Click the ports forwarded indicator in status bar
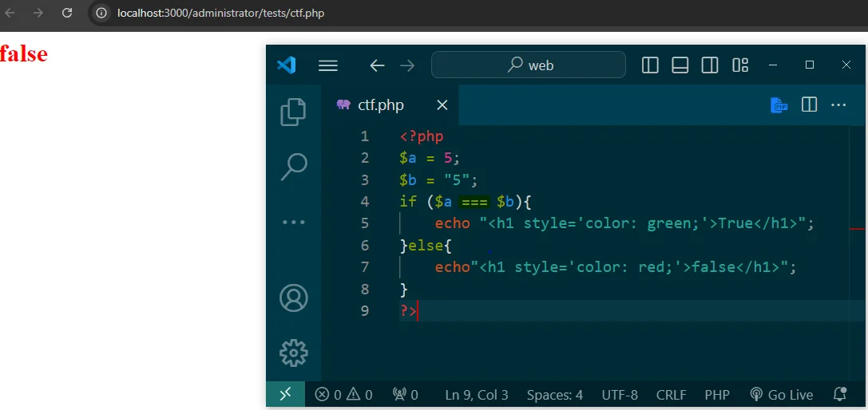The image size is (868, 410). coord(405,395)
